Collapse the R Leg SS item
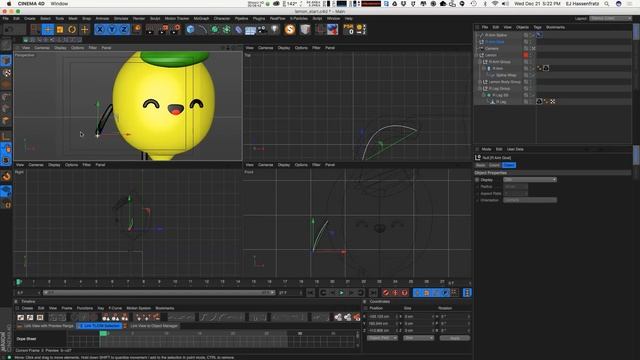The height and width of the screenshot is (360, 640). coord(484,95)
